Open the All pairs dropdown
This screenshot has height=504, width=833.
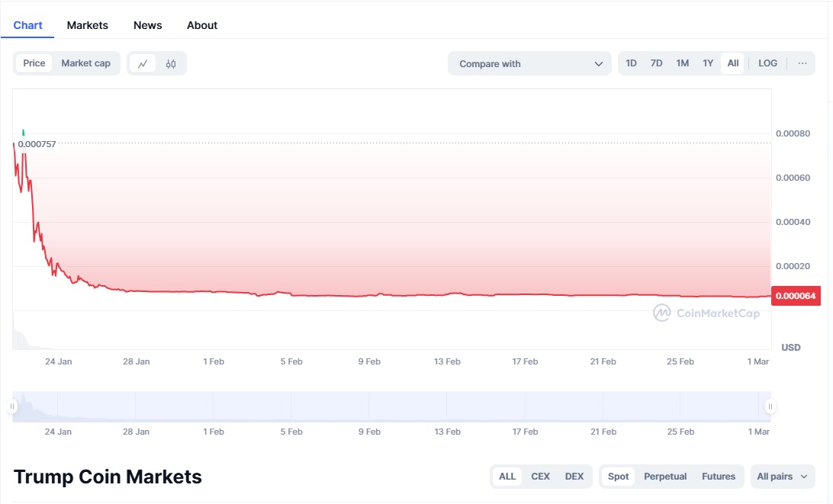tap(782, 477)
